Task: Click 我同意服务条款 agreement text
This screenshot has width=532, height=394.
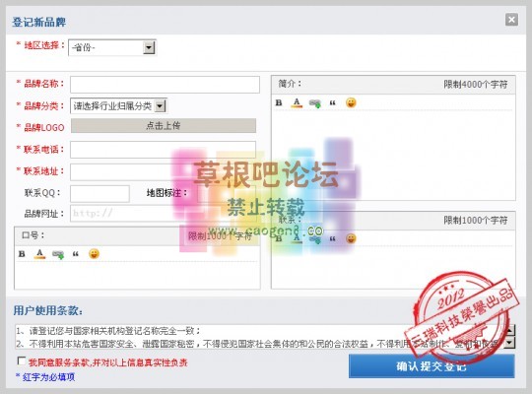Action: pos(108,362)
